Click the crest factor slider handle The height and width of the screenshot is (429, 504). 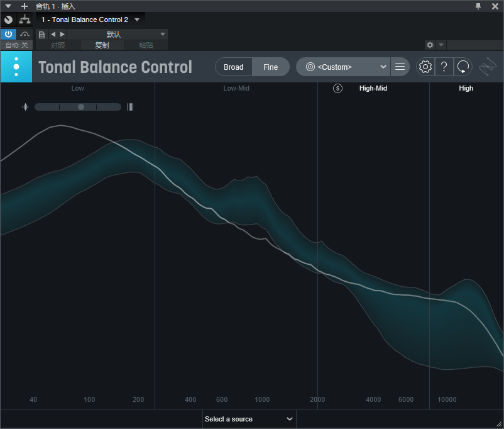81,107
